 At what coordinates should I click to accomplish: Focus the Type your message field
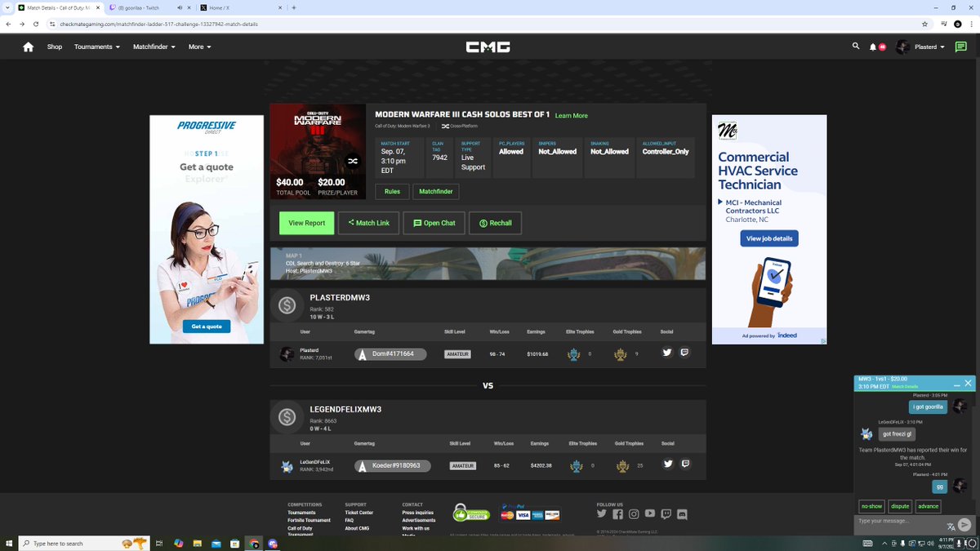[898, 521]
